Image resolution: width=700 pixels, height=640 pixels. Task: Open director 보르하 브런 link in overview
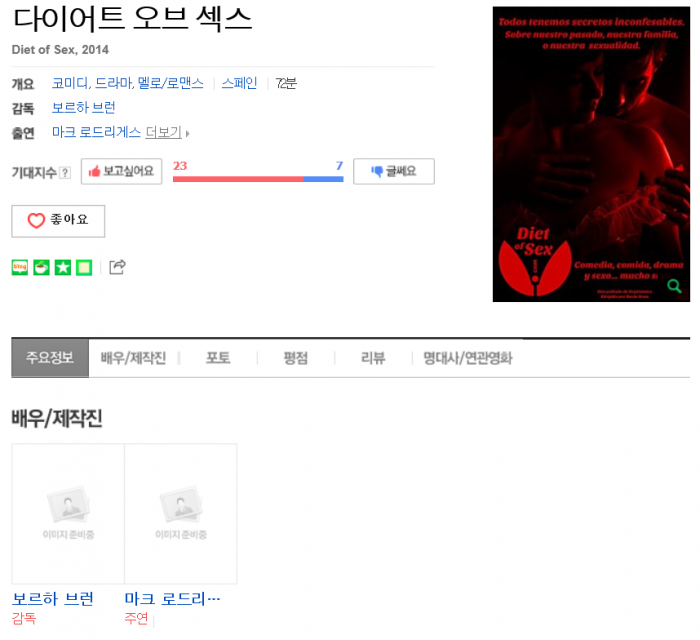coord(83,108)
